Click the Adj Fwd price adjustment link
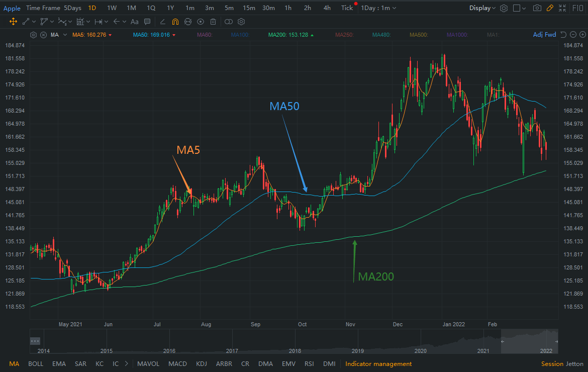This screenshot has height=372, width=588. (x=544, y=35)
